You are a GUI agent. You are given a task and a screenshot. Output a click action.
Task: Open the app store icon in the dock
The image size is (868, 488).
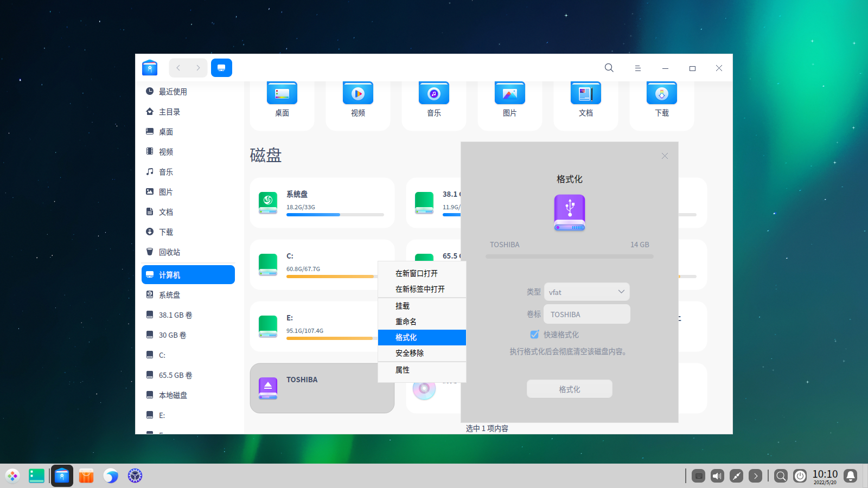(86, 476)
